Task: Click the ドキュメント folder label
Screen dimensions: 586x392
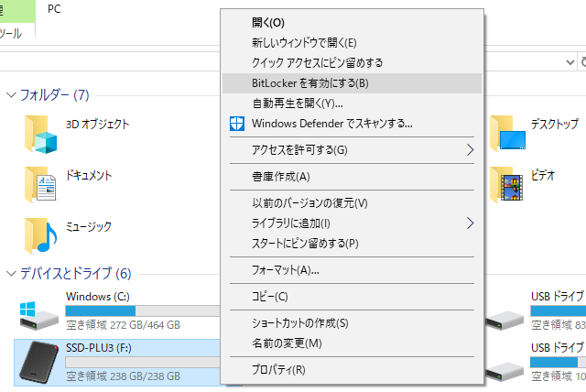Action: pyautogui.click(x=89, y=175)
